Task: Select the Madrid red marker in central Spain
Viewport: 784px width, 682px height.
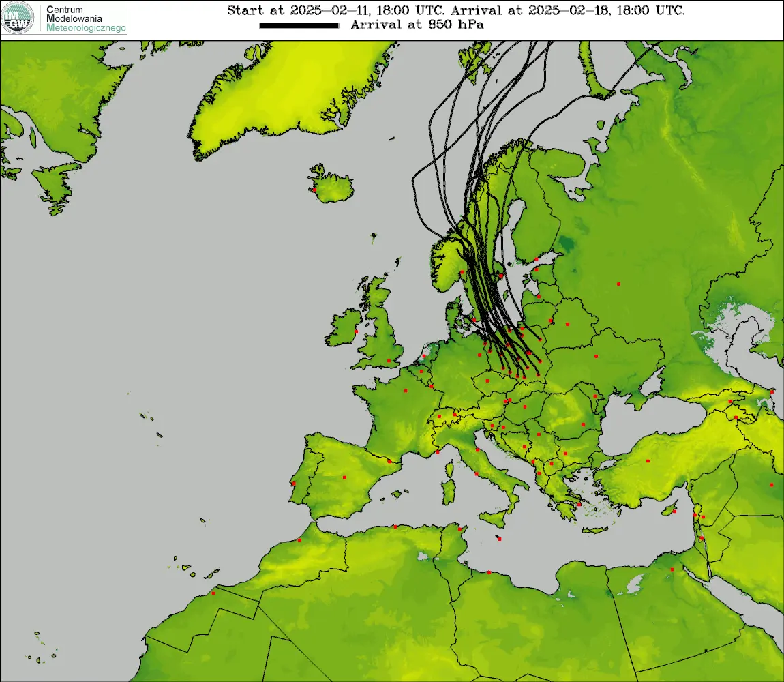Action: click(x=344, y=477)
